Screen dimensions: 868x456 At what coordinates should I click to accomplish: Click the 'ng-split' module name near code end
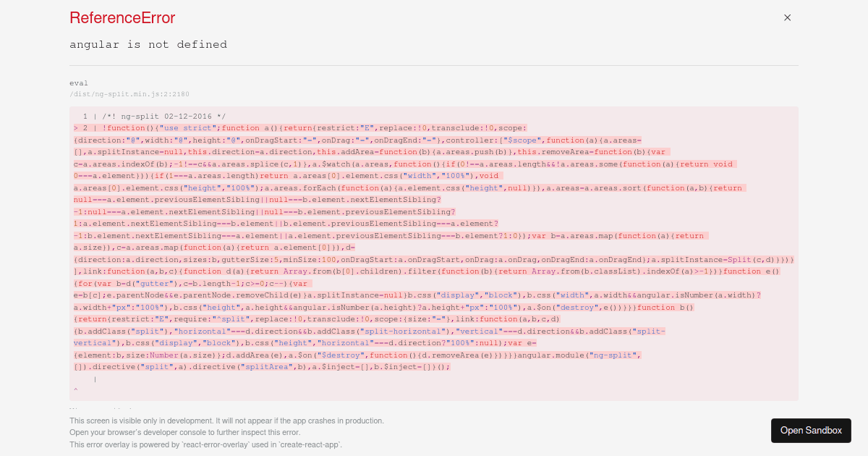click(613, 355)
